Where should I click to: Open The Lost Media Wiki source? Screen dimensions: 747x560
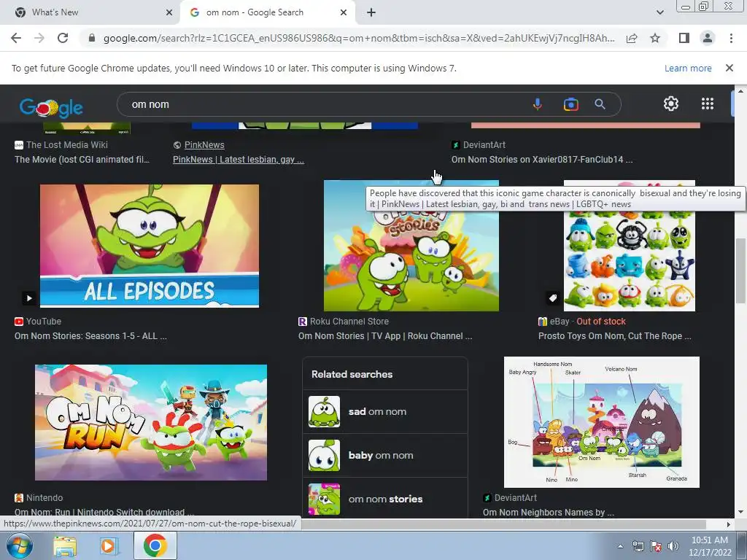point(66,145)
